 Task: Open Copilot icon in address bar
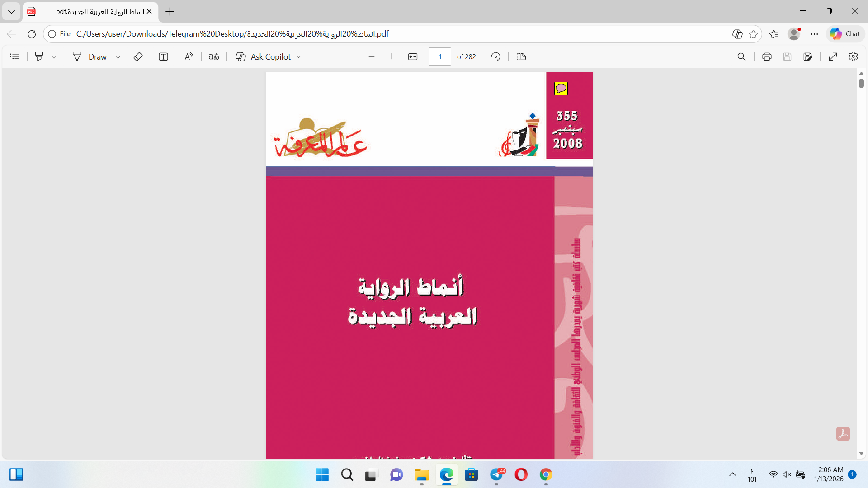click(x=737, y=34)
